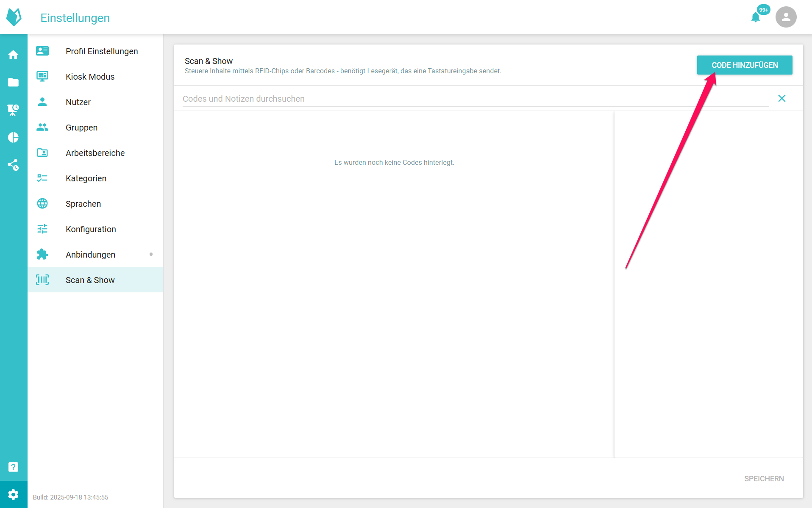Screen dimensions: 812x508
Task: Click the Speichern button
Action: pyautogui.click(x=764, y=478)
